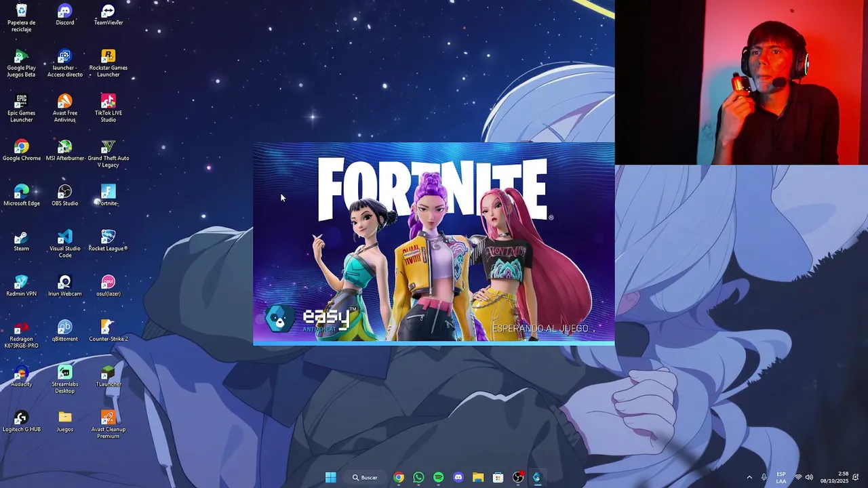868x488 pixels.
Task: Open Spotify from the taskbar
Action: (438, 477)
